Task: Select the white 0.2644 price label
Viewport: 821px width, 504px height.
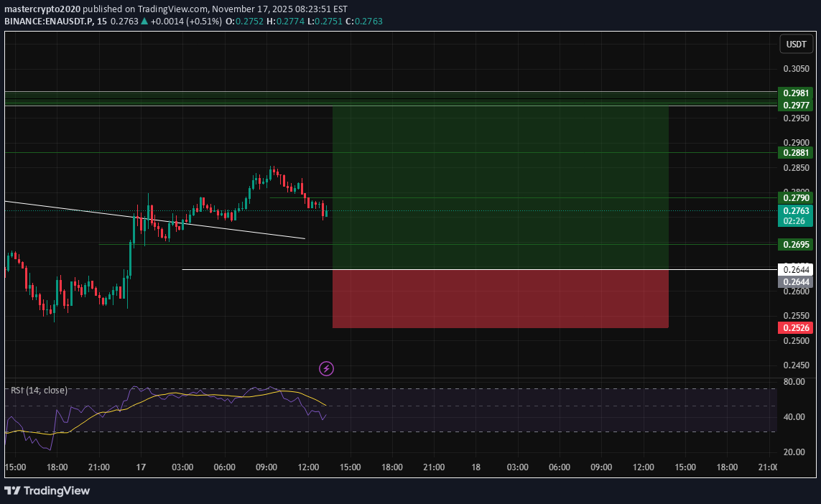Action: [x=794, y=269]
